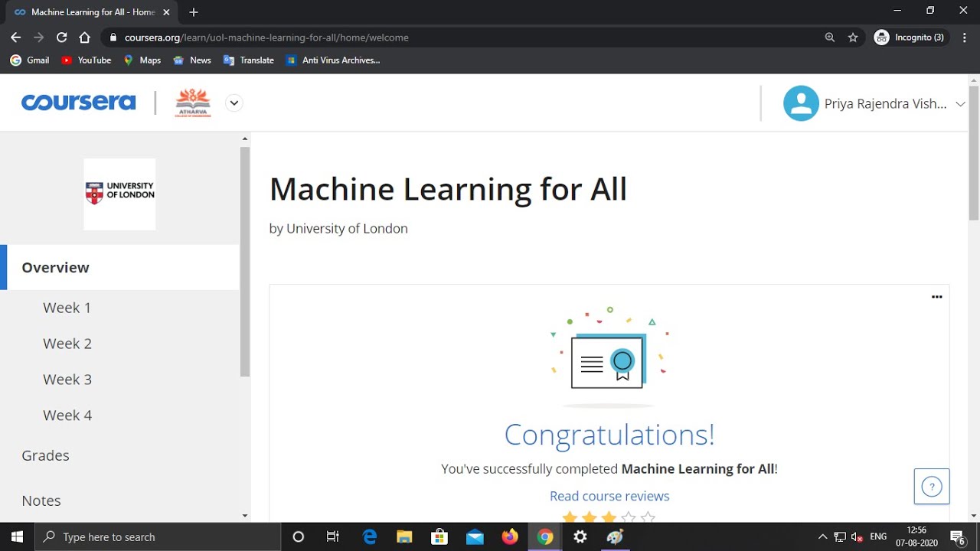
Task: Go to Grades page
Action: [45, 455]
